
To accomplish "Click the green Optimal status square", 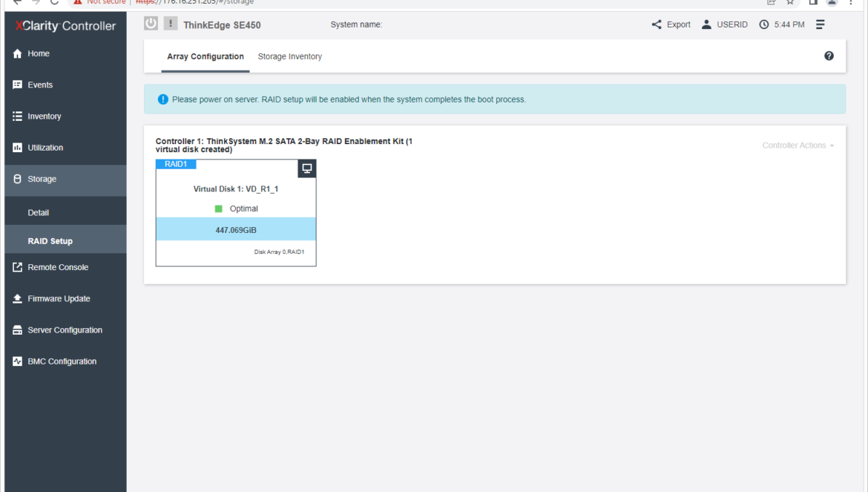I will (219, 209).
